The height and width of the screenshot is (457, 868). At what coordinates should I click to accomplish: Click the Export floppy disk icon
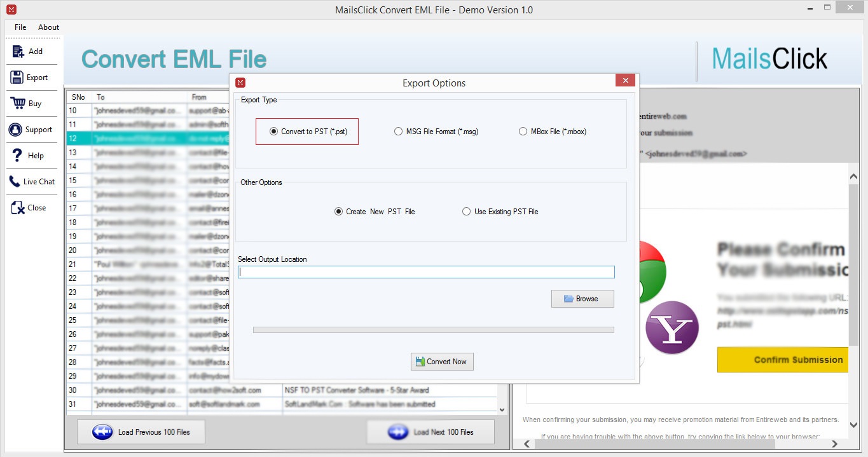[17, 78]
